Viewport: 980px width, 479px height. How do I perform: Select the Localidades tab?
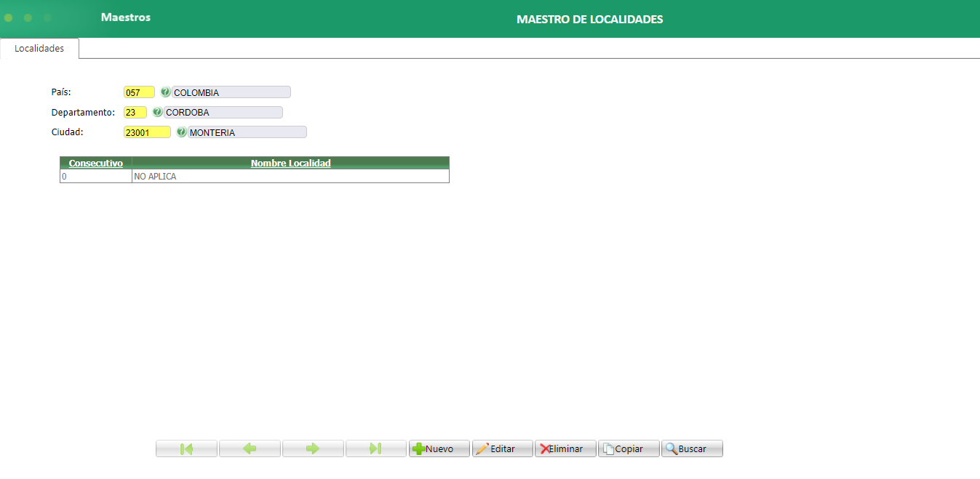[x=39, y=49]
